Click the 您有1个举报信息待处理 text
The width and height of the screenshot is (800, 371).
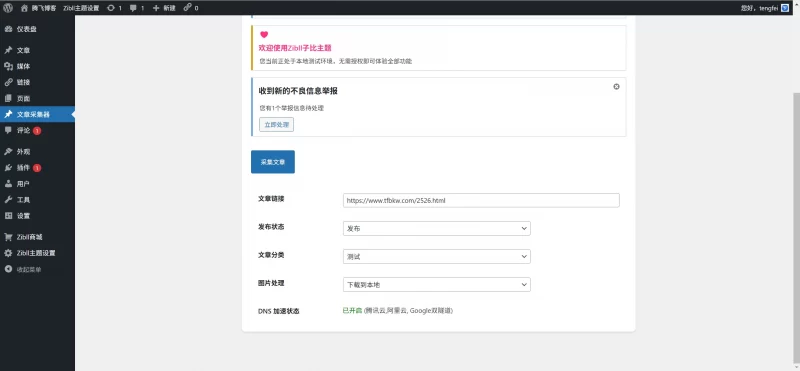coord(291,108)
